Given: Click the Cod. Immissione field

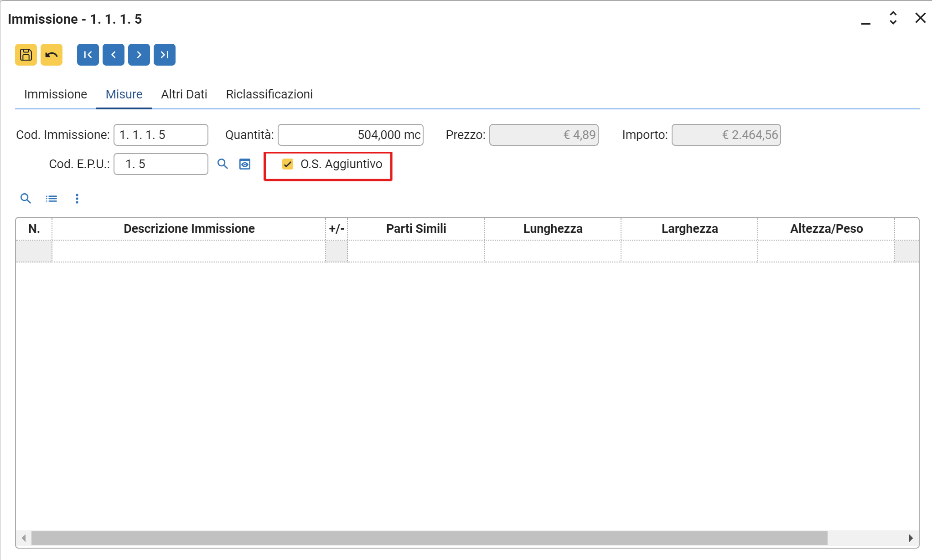Looking at the screenshot, I should pos(161,135).
